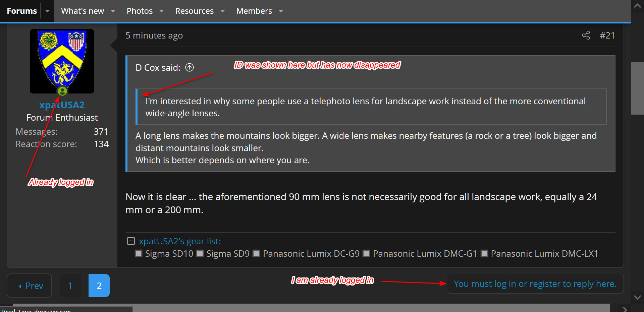Screen dimensions: 644x312
Task: Toggle the Panasonic Lumix DC-G9 checkbox
Action: [x=256, y=253]
